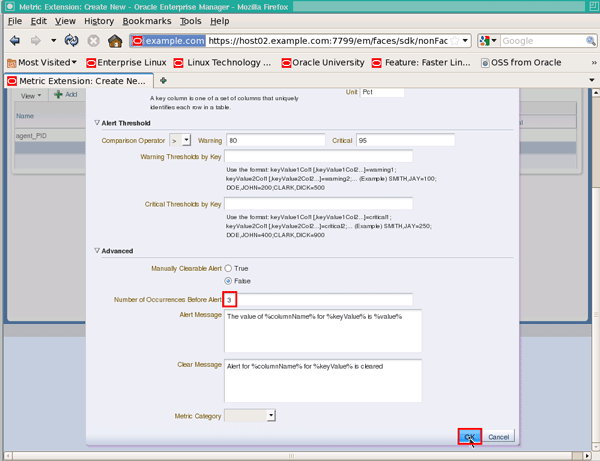Click the Unit field

click(382, 92)
